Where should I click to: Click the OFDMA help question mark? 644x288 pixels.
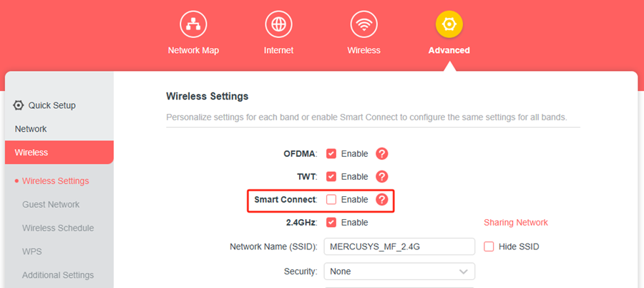click(382, 153)
